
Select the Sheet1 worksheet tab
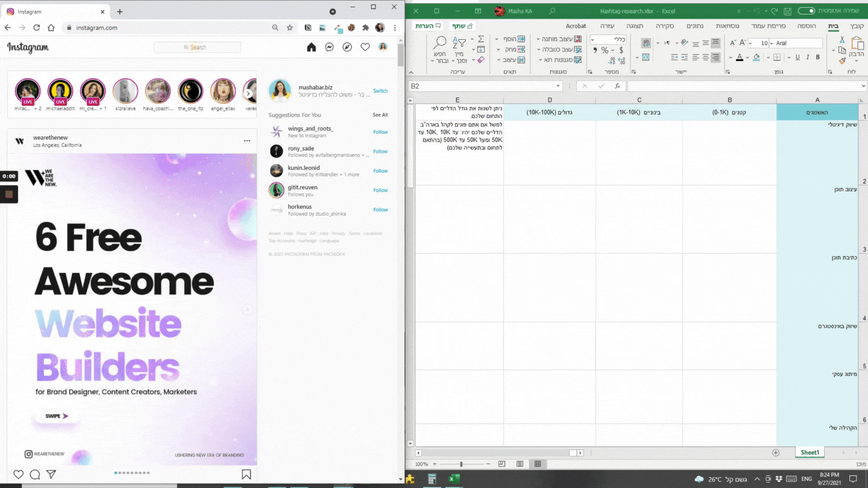pos(810,452)
